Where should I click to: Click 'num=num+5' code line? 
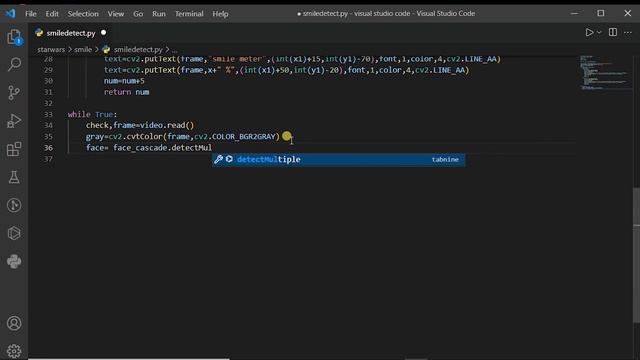pyautogui.click(x=124, y=81)
